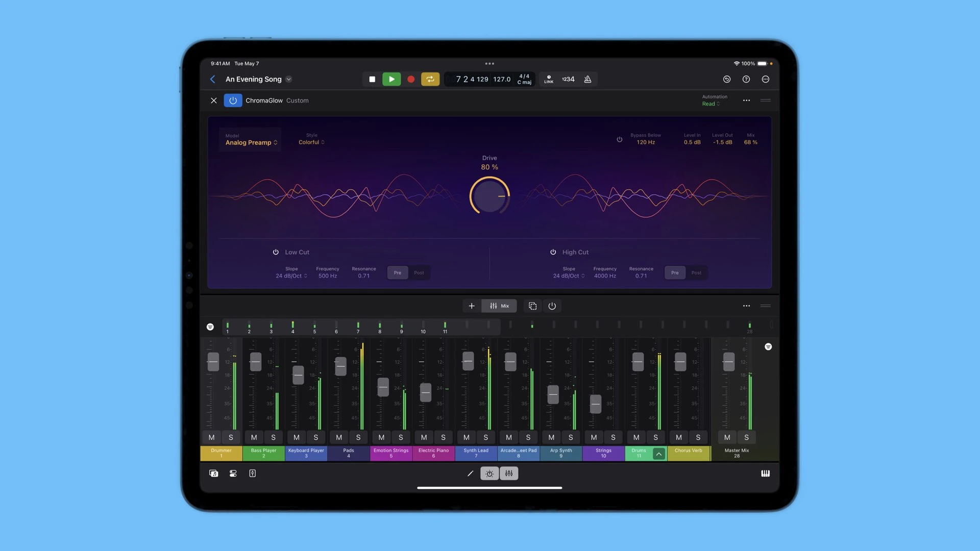Show the playing surfaces keyboard icon
The width and height of the screenshot is (980, 551).
[x=765, y=473]
